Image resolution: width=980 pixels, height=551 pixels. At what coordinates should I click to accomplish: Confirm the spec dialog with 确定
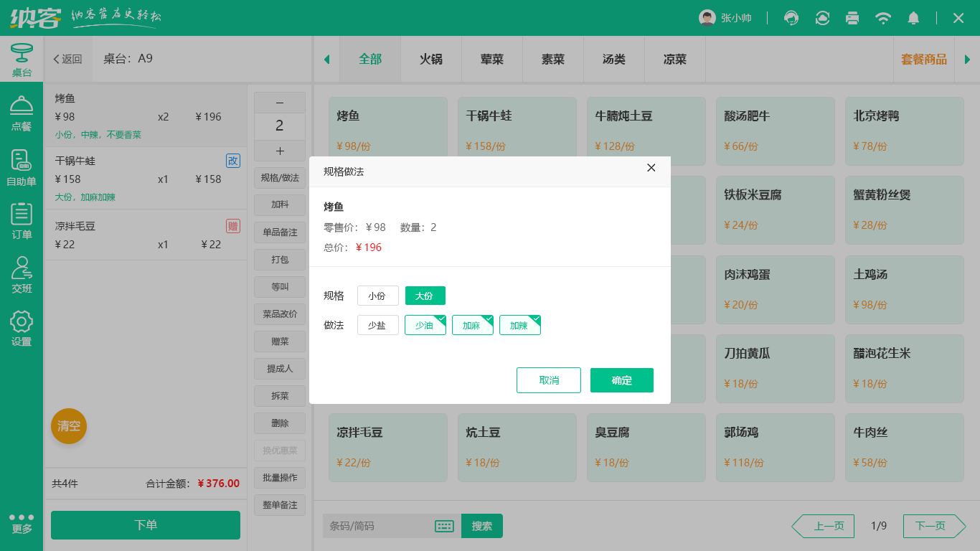(x=621, y=380)
